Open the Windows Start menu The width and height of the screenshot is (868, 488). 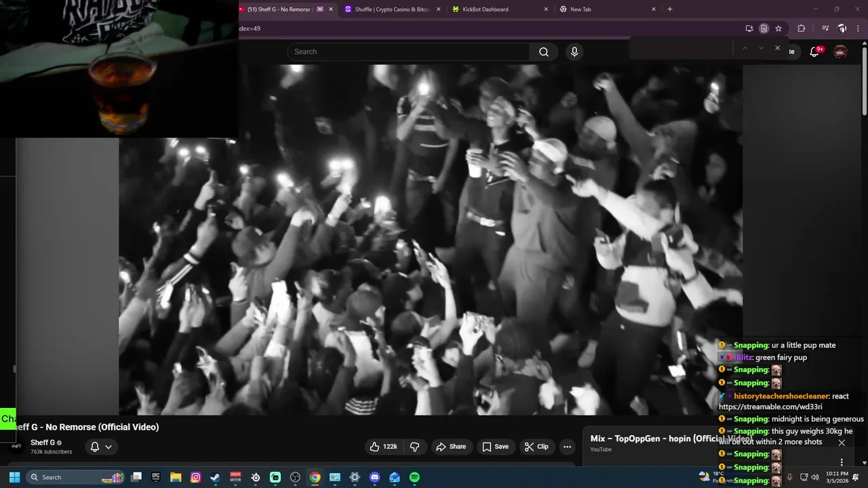click(x=14, y=477)
